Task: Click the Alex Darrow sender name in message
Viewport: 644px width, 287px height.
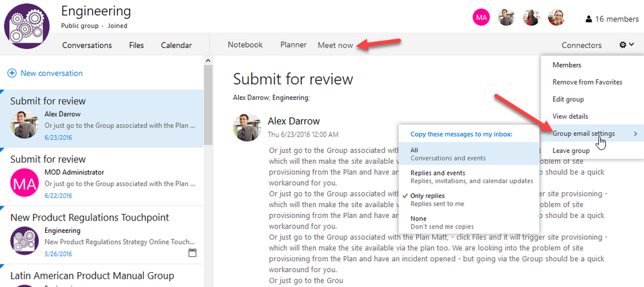Action: point(294,121)
